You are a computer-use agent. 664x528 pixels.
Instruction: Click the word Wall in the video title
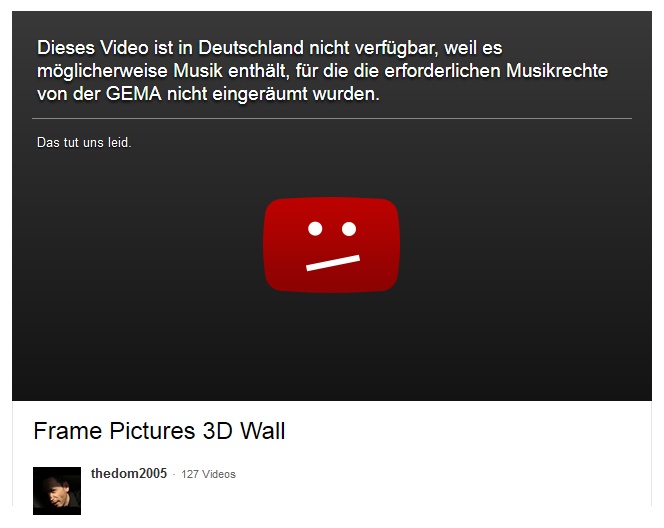click(263, 431)
